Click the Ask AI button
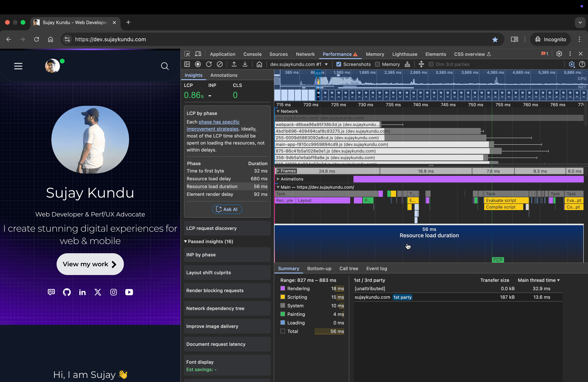Image resolution: width=588 pixels, height=382 pixels. coord(227,209)
